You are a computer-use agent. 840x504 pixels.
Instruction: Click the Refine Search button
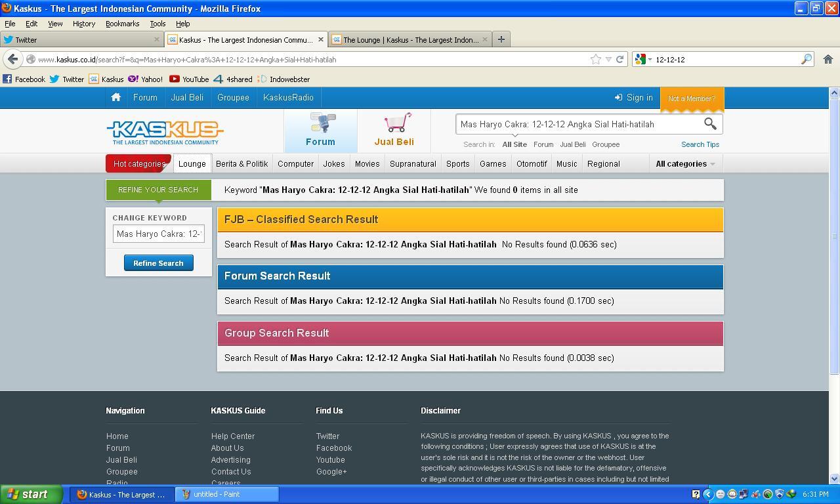click(158, 262)
